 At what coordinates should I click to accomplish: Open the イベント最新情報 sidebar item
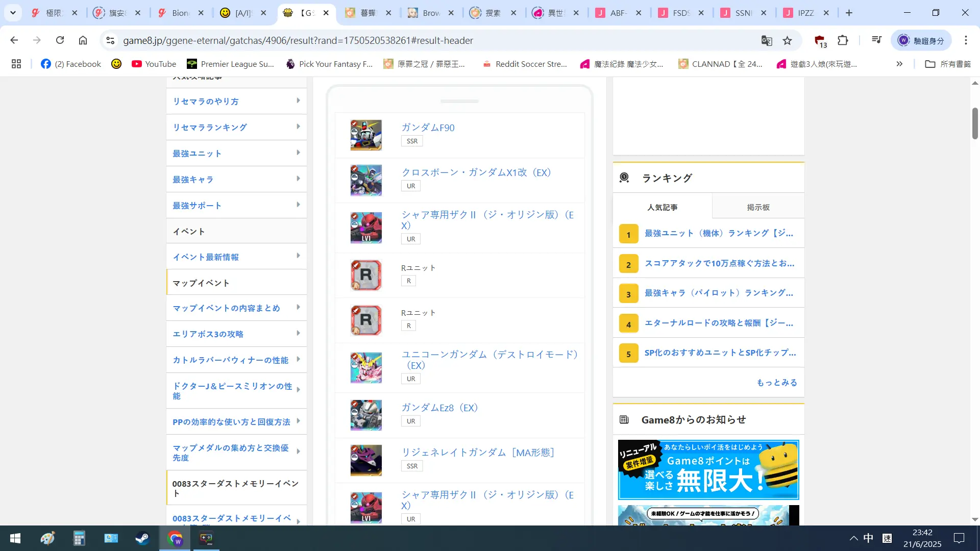click(x=236, y=257)
